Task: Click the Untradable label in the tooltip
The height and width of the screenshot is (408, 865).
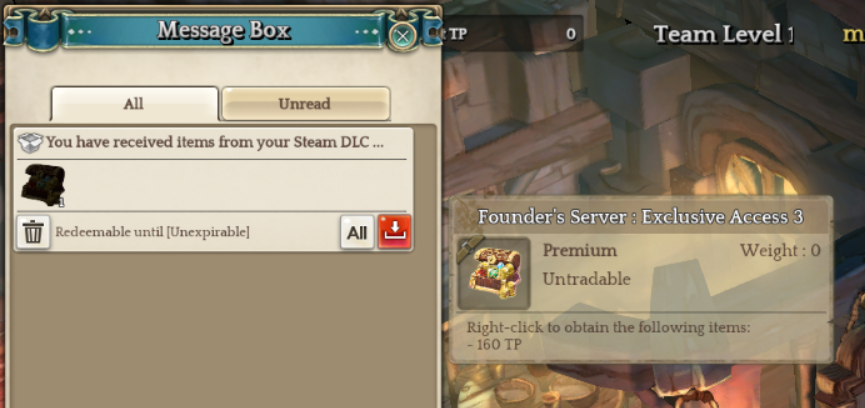Action: [586, 279]
